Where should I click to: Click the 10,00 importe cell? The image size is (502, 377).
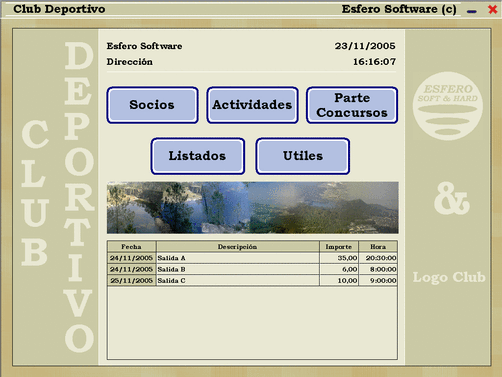coord(339,281)
